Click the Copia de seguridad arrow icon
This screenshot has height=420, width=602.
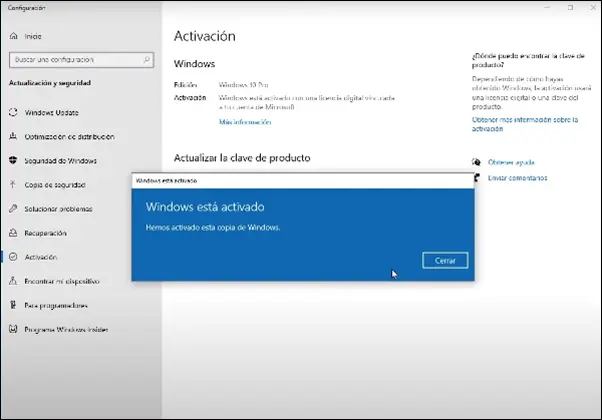click(13, 185)
